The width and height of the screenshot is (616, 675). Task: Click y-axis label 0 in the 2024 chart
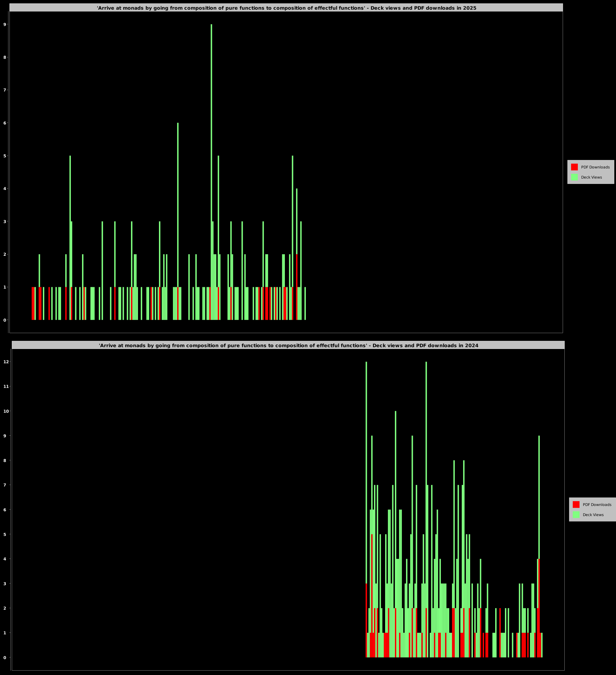click(x=5, y=657)
